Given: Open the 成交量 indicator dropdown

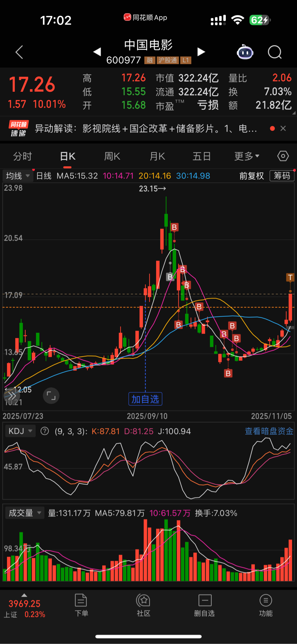Looking at the screenshot, I should pos(25,513).
